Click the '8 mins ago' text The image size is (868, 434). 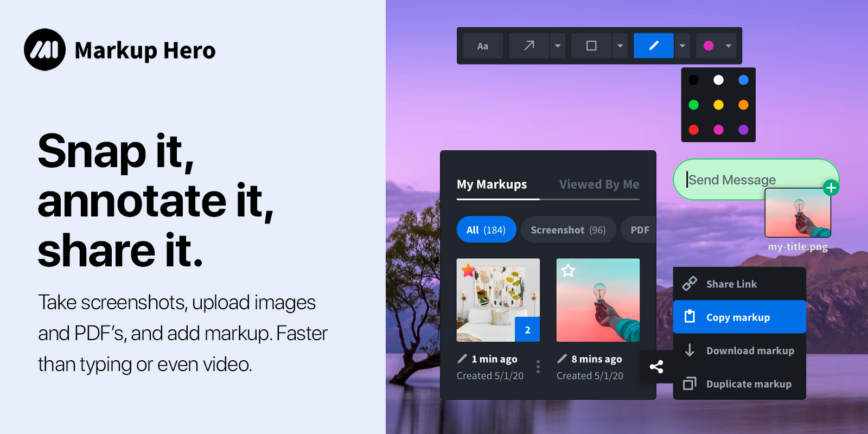[596, 359]
